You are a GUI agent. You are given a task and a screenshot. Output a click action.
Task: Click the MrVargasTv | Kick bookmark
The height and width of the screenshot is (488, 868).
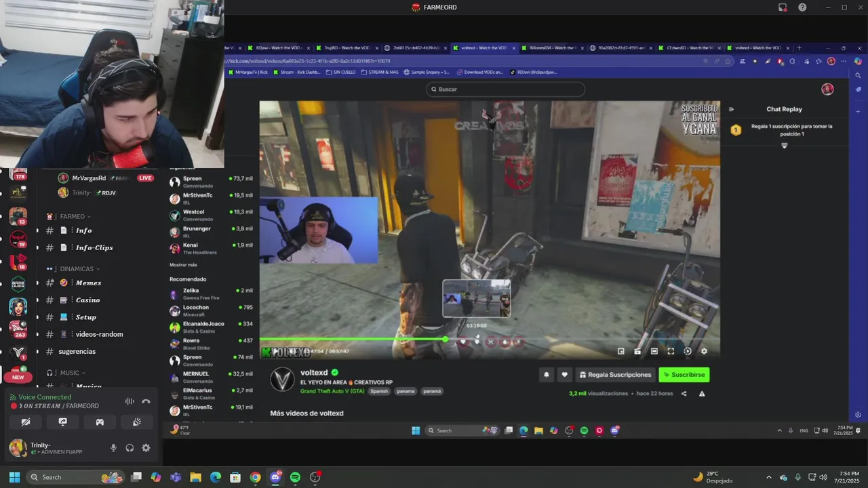(x=248, y=72)
